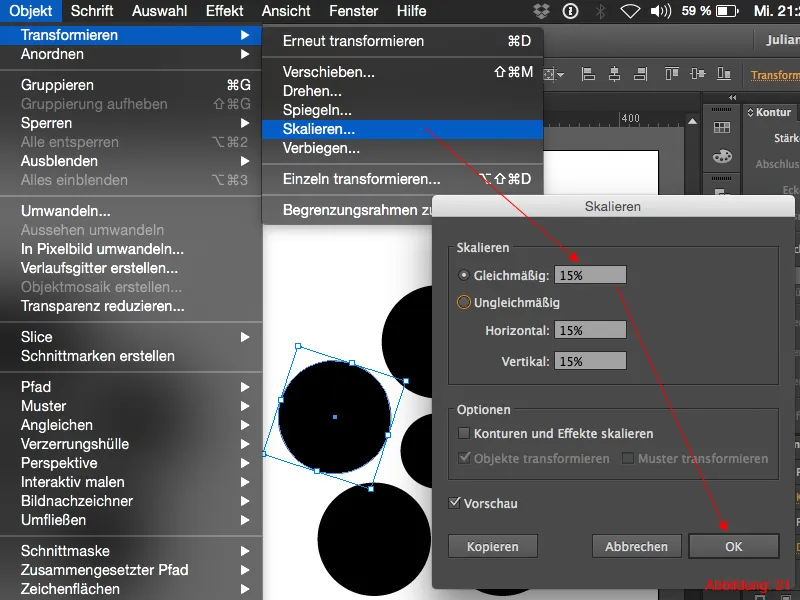Click horizontal align left icon
The image size is (800, 600).
click(x=588, y=74)
